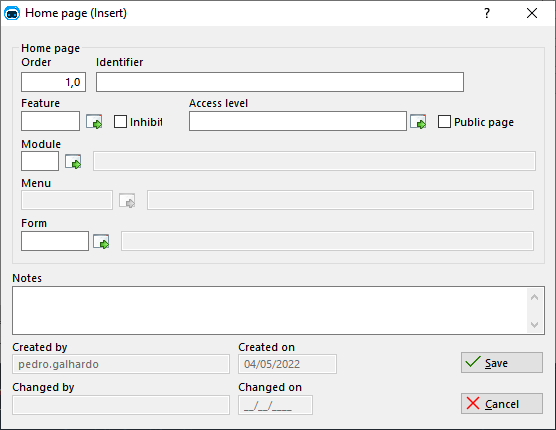
Task: Click the Notes scrollbar up arrow
Action: [x=535, y=297]
